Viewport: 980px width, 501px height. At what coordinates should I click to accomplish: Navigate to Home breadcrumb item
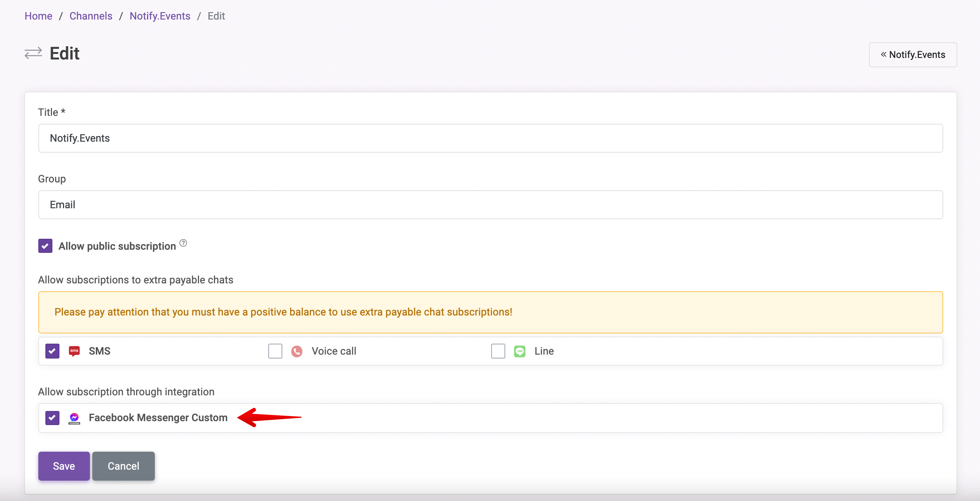[x=38, y=16]
